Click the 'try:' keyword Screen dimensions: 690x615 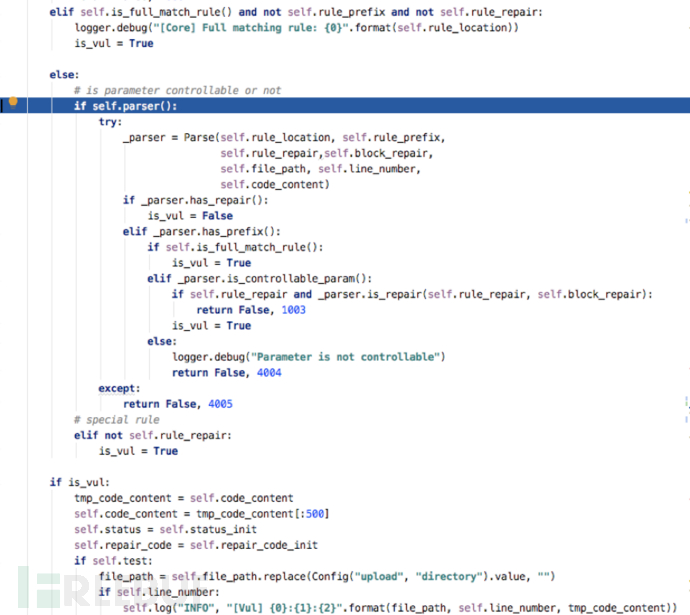(110, 121)
